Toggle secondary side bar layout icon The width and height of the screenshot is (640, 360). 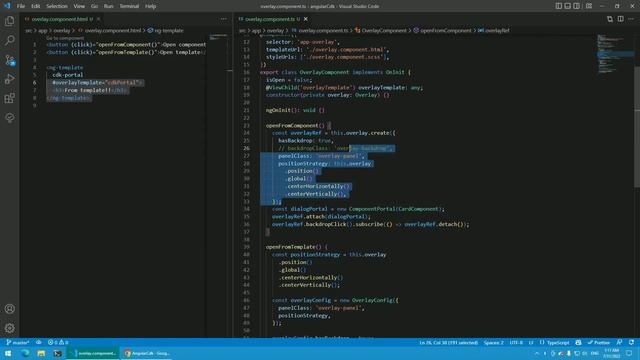point(576,6)
